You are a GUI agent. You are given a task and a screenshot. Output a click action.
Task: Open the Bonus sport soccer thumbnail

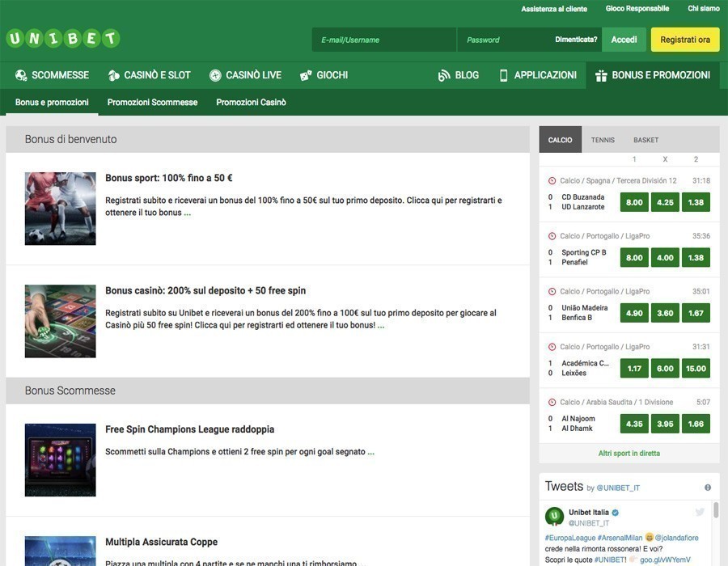click(x=61, y=209)
